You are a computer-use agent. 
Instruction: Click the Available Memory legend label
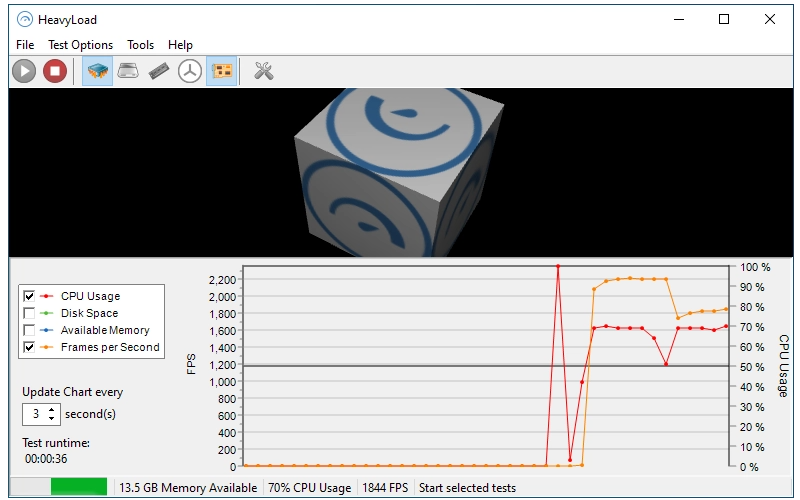[105, 330]
